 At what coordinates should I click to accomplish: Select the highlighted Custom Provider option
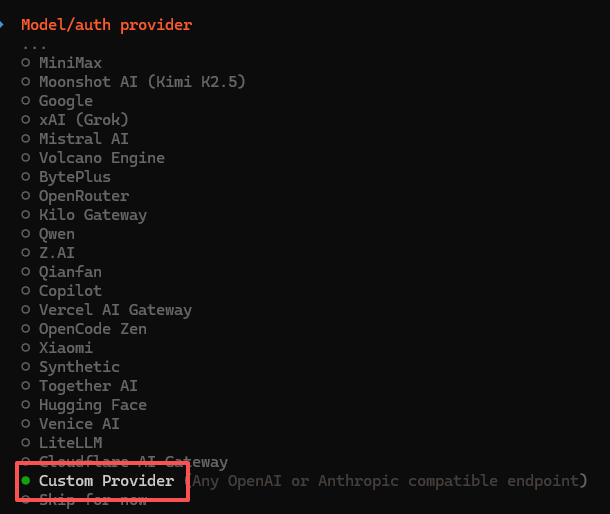pyautogui.click(x=106, y=481)
